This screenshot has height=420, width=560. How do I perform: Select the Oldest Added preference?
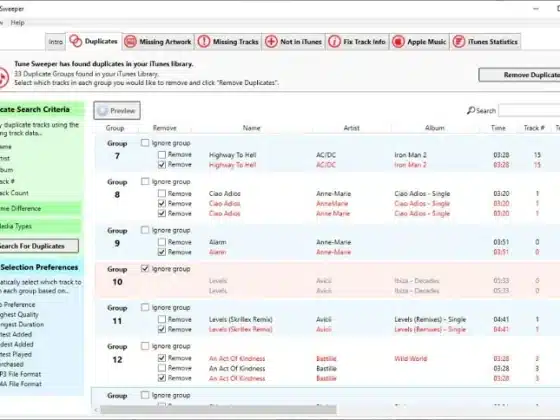pos(17,344)
